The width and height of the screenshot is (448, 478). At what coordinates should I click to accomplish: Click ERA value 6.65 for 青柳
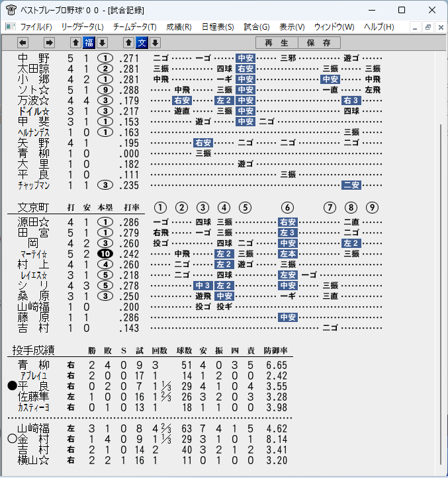tap(276, 365)
